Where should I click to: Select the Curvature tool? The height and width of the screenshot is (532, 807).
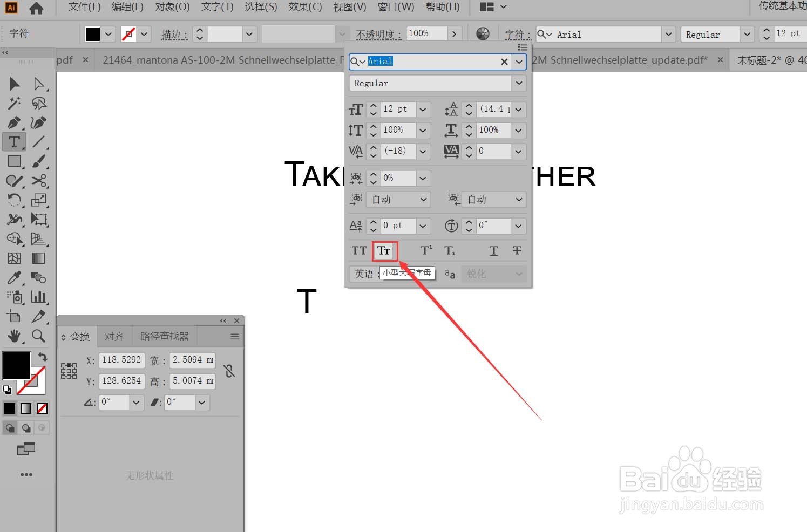[x=39, y=122]
